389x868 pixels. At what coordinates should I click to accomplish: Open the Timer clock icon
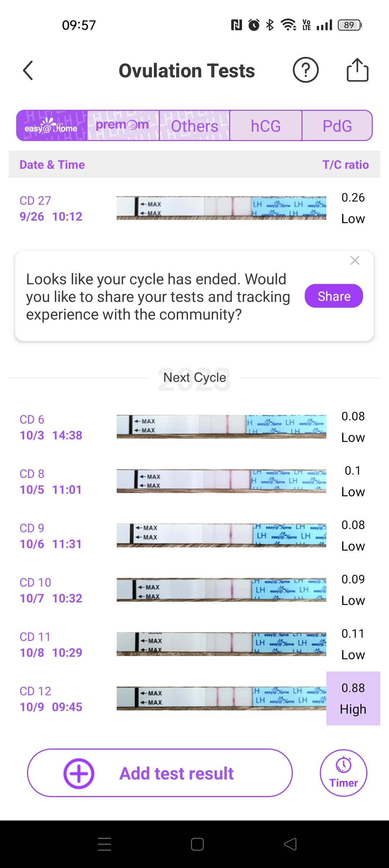click(343, 773)
